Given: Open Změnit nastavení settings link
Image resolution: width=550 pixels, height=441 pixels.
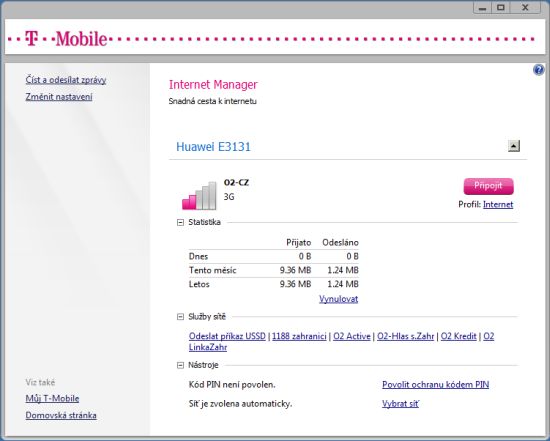Looking at the screenshot, I should (59, 97).
